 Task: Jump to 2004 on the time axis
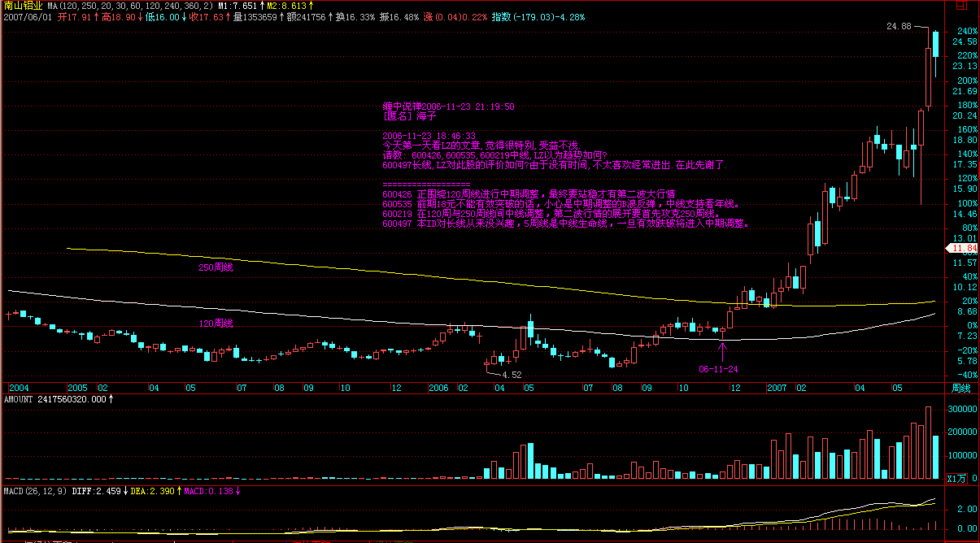18,389
